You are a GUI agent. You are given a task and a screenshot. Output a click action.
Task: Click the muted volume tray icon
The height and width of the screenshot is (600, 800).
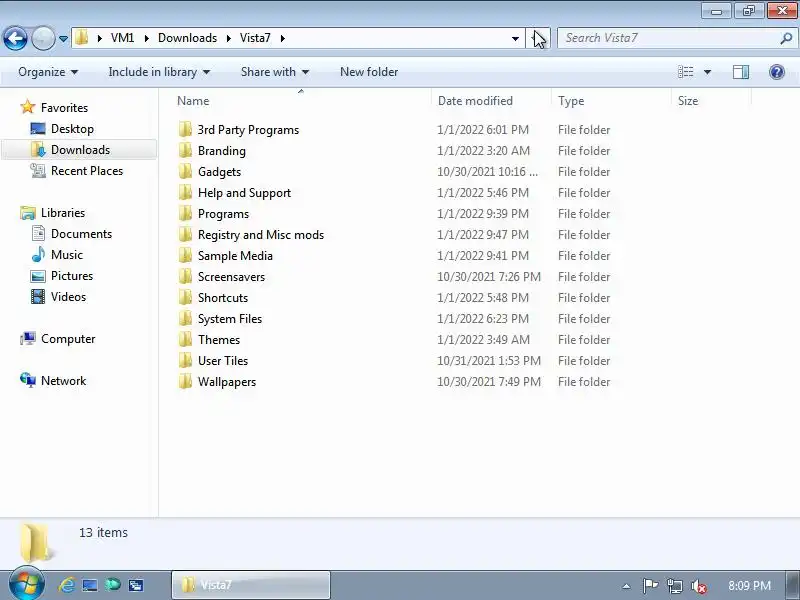(x=698, y=586)
